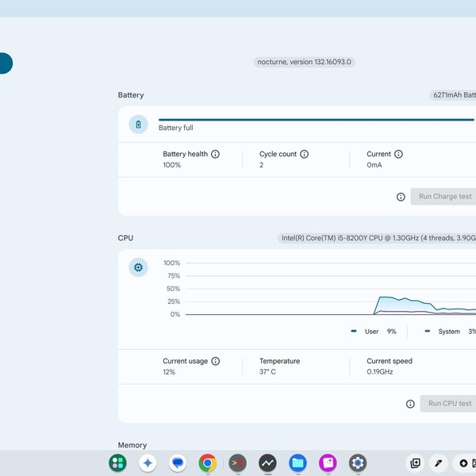Viewport: 476px width, 476px height.
Task: Click the battery charge level bar
Action: (316, 120)
